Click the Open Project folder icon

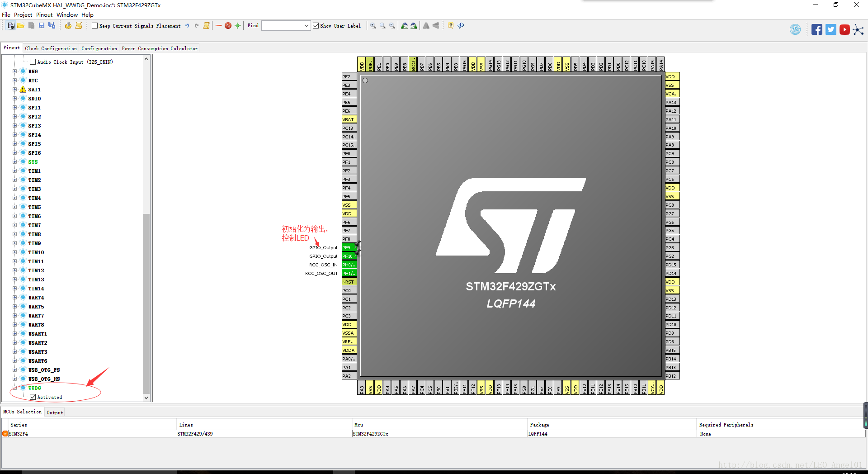point(21,26)
